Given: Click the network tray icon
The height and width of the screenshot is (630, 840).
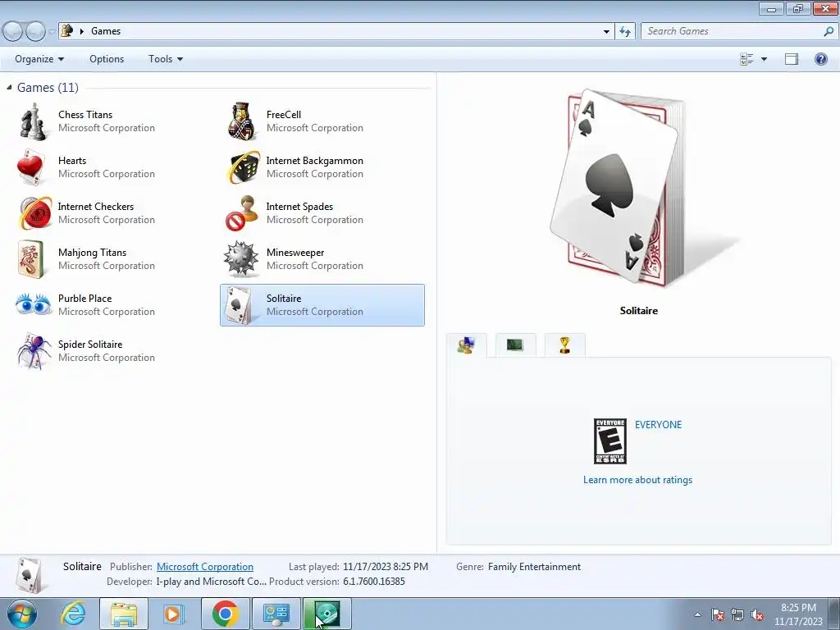Looking at the screenshot, I should [737, 614].
